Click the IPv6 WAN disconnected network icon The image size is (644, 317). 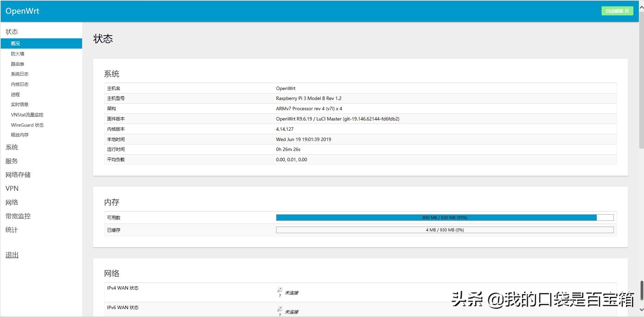[280, 309]
